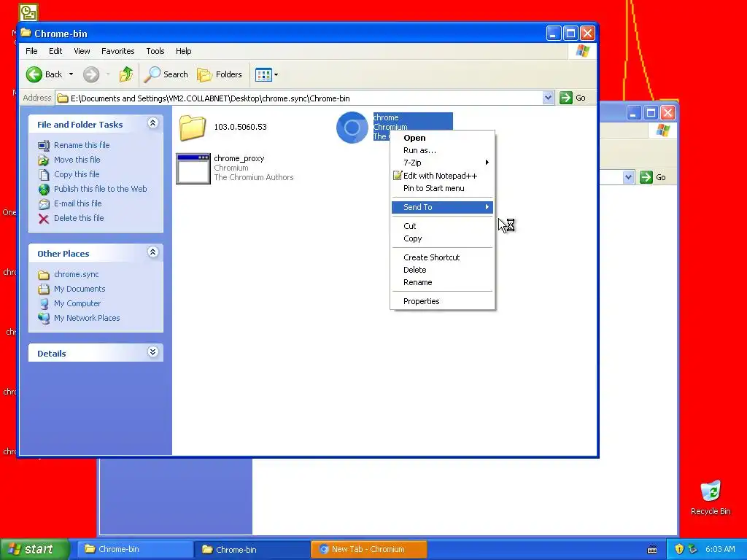Click the Start button

click(34, 549)
